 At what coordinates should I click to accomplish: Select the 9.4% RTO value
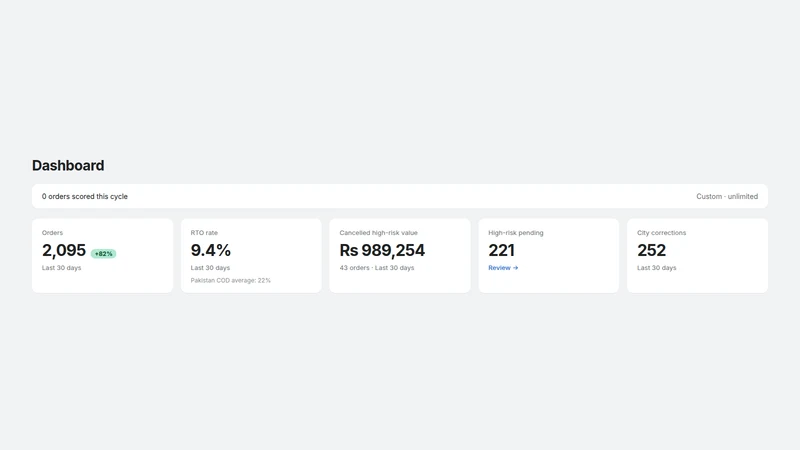coord(211,251)
